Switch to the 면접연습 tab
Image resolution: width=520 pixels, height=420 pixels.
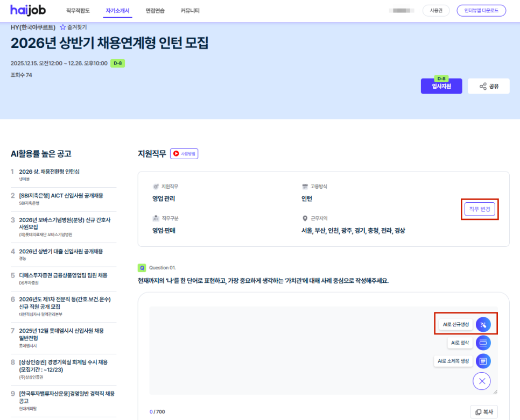click(155, 11)
